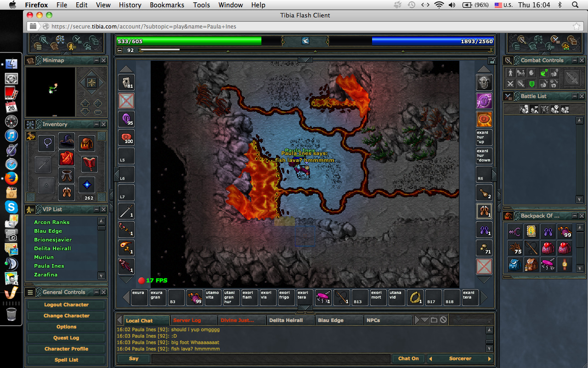Screen dimensions: 588x368
Task: Cast exori frigo from action bar
Action: [287, 297]
